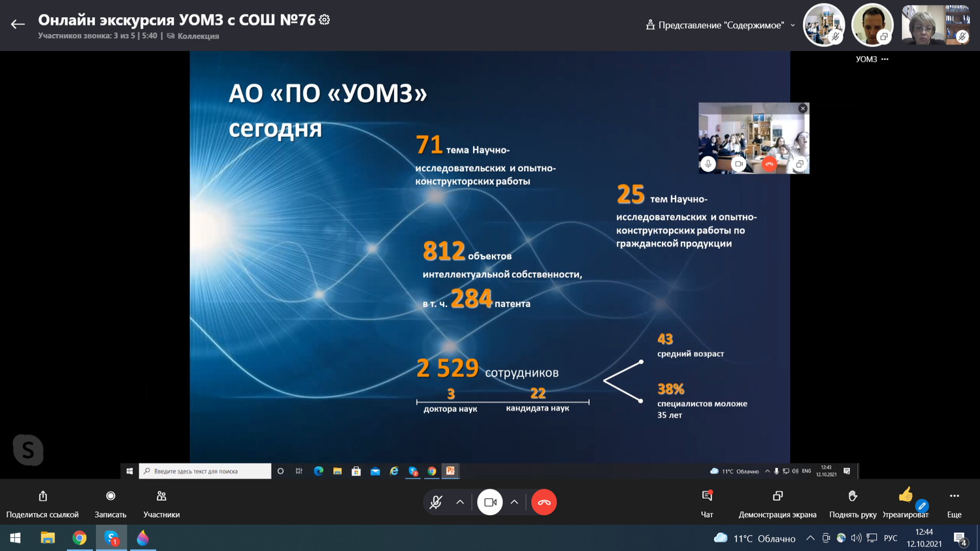Click Chrome in the shared screen taskbar

click(432, 471)
